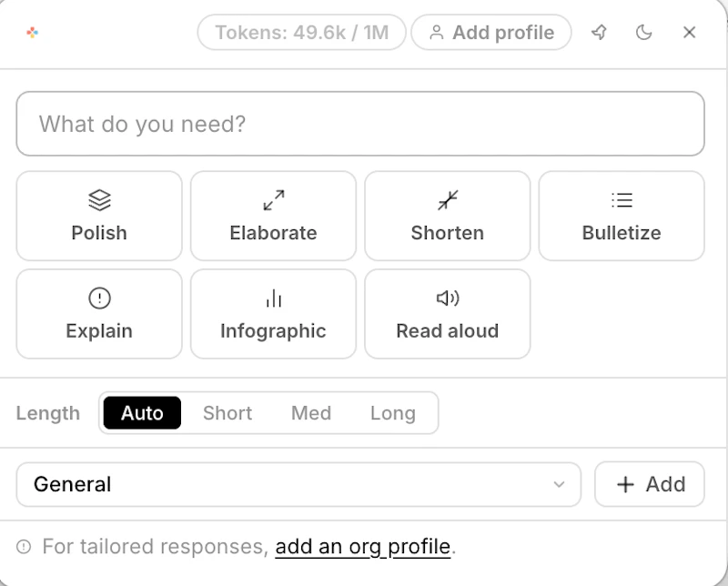Select Med in the Length control
728x586 pixels.
311,413
